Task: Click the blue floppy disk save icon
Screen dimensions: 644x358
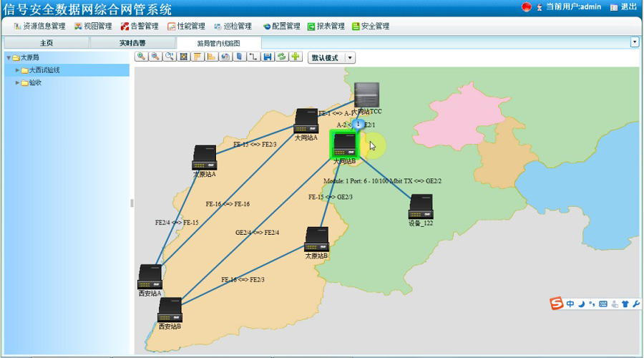Action: 268,57
